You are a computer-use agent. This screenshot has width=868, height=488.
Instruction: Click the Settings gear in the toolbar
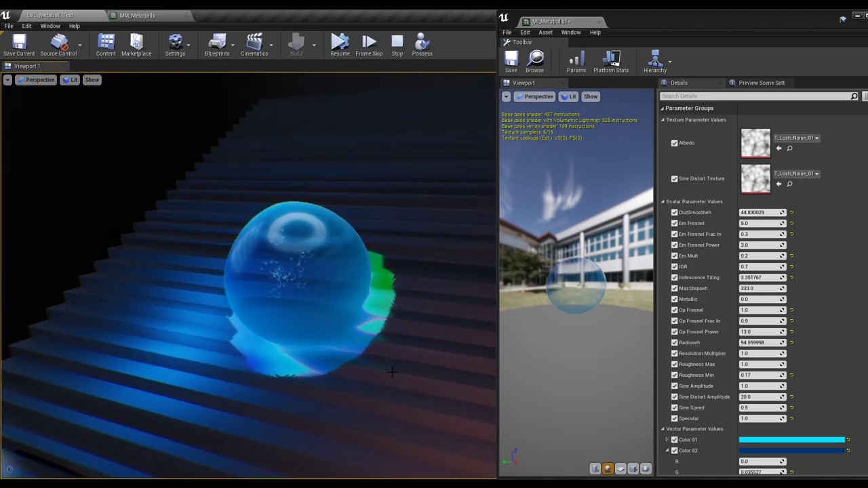[x=175, y=45]
